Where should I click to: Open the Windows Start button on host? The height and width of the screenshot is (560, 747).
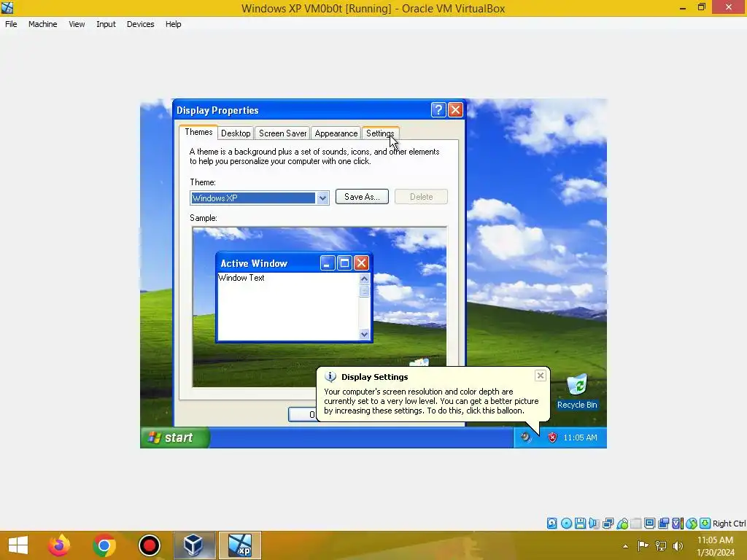18,545
